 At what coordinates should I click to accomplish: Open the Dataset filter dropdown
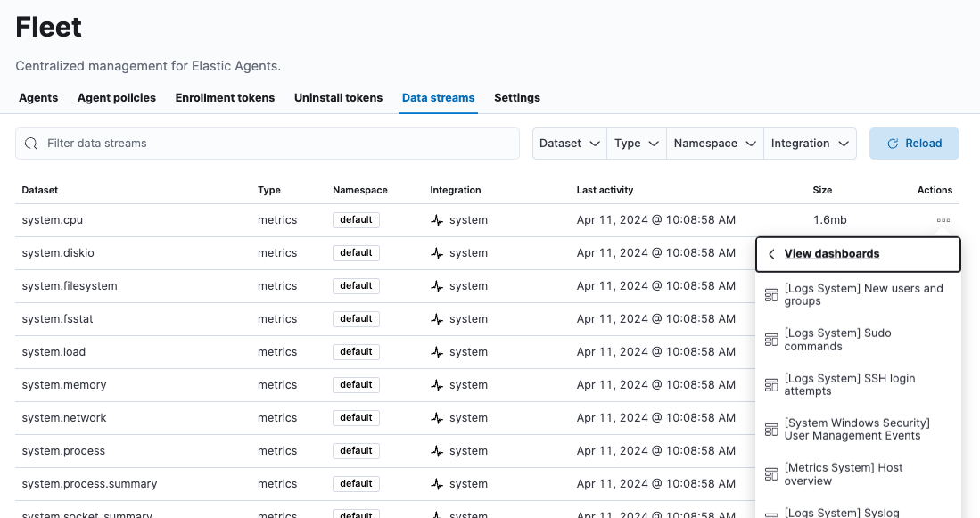(569, 143)
